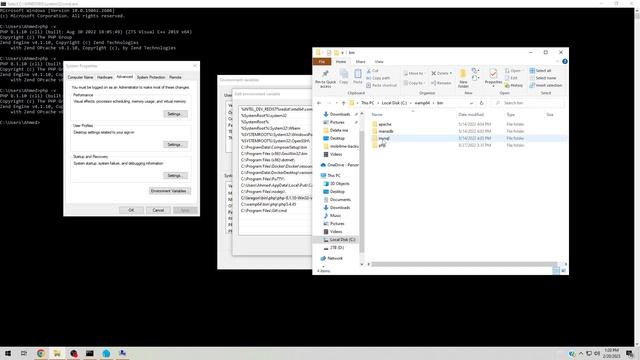Open the recent locations dropdown arrow
The width and height of the screenshot is (640, 360).
336,103
